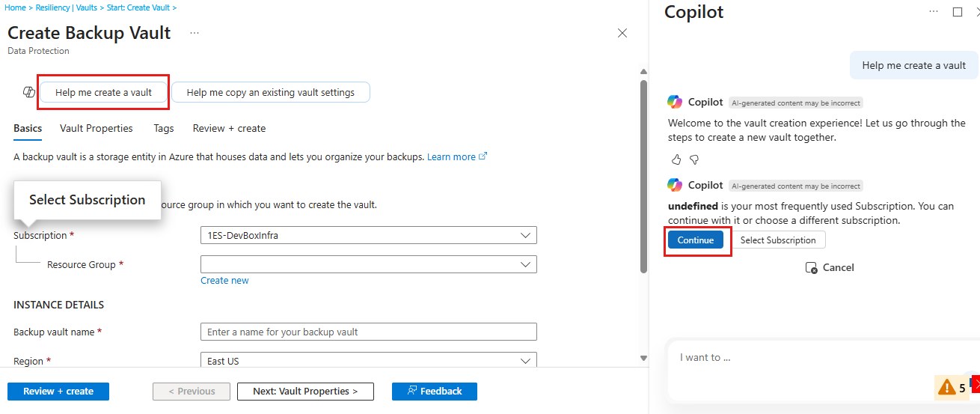Viewport: 980px width, 414px height.
Task: Click the Copilot icon left of vault suggestions
Action: 29,92
